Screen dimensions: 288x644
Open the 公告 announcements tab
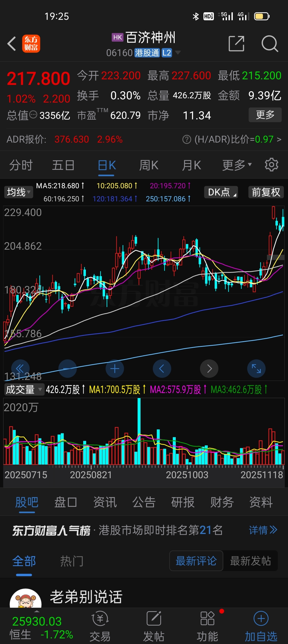(144, 502)
